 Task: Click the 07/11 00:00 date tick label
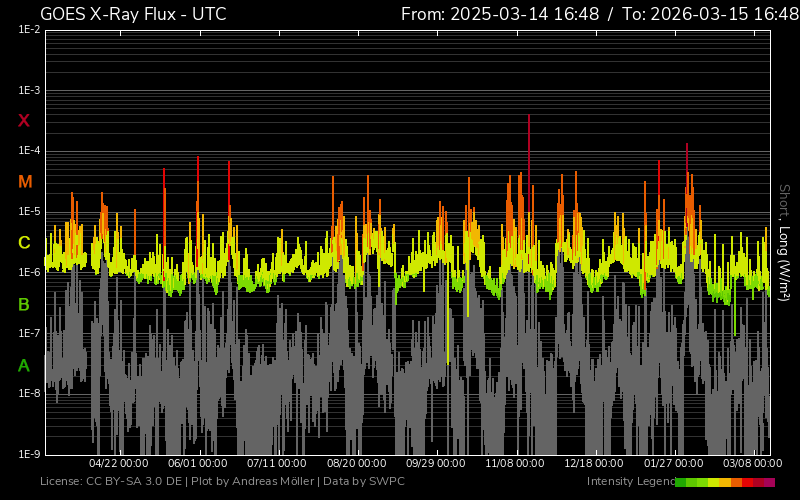click(277, 464)
